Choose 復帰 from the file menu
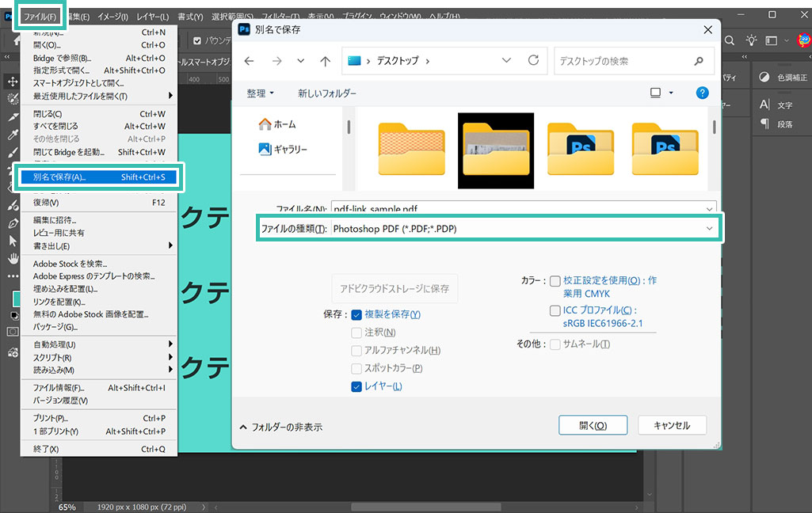The width and height of the screenshot is (812, 513). tap(98, 203)
